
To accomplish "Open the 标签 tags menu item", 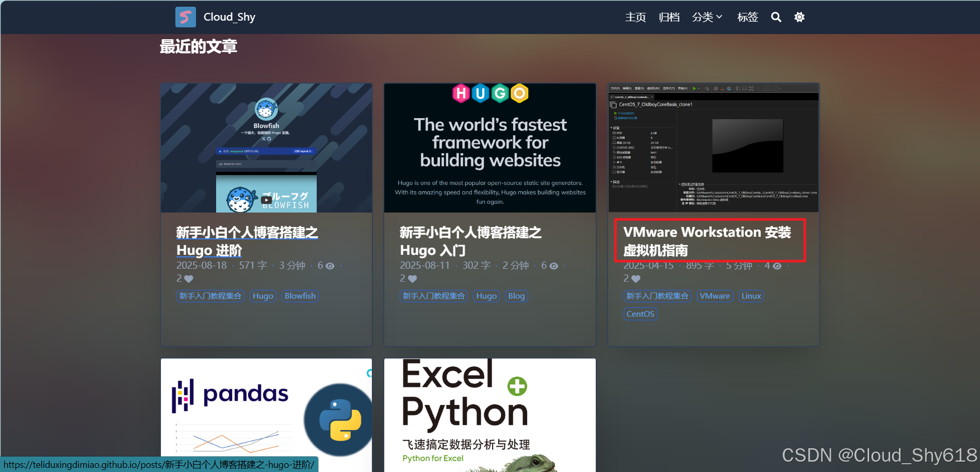I will (747, 17).
